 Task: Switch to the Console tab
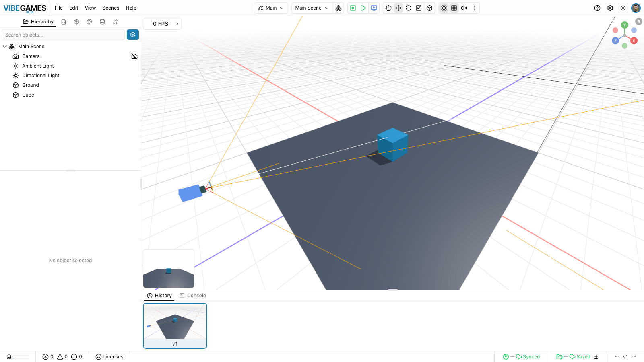click(x=193, y=296)
